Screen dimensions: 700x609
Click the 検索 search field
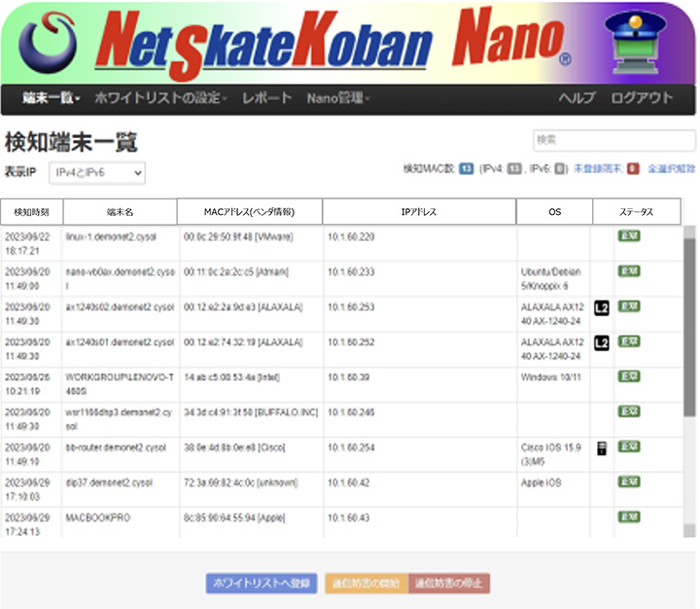(x=614, y=140)
